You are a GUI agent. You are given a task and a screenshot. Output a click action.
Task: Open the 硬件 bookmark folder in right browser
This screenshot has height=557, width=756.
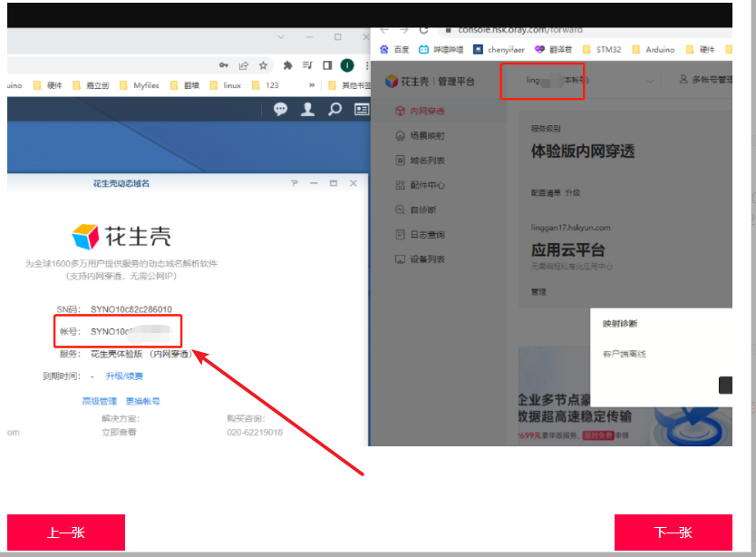point(700,50)
